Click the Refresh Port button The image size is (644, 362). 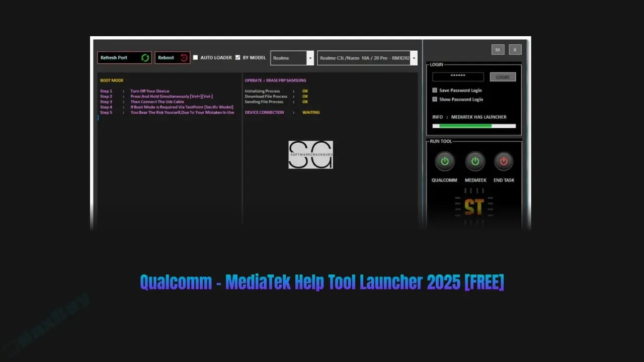pyautogui.click(x=124, y=58)
